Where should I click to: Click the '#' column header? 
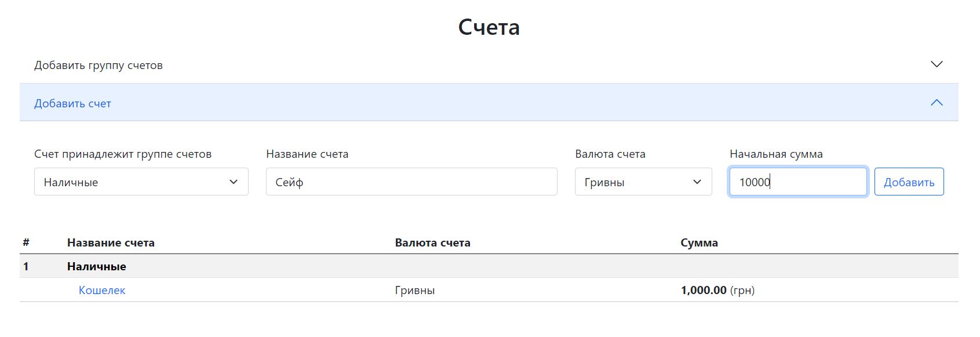pos(26,242)
